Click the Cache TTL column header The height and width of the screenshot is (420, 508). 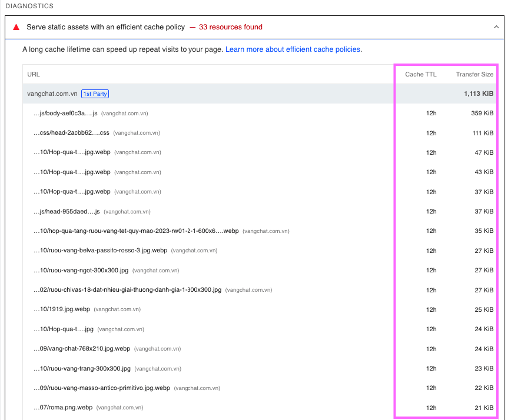(x=420, y=74)
